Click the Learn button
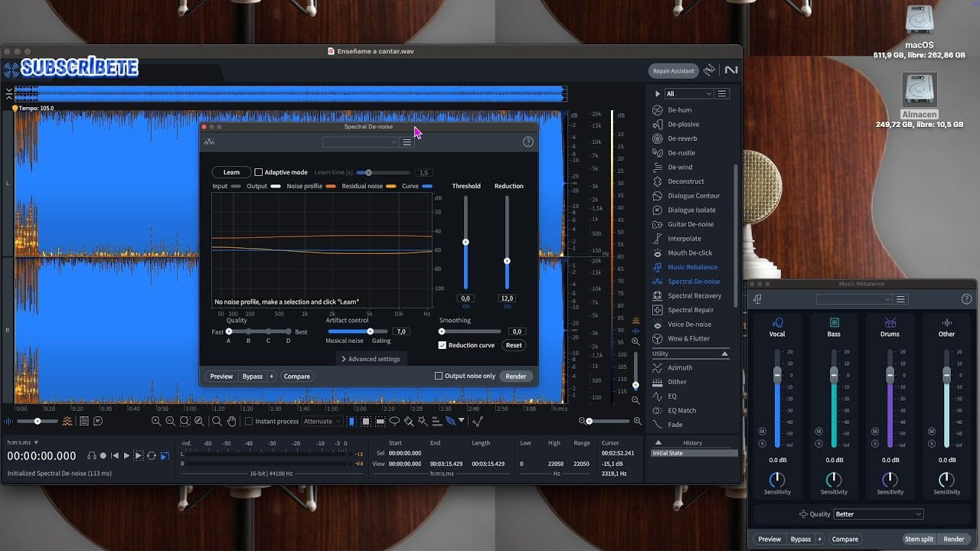 click(231, 172)
